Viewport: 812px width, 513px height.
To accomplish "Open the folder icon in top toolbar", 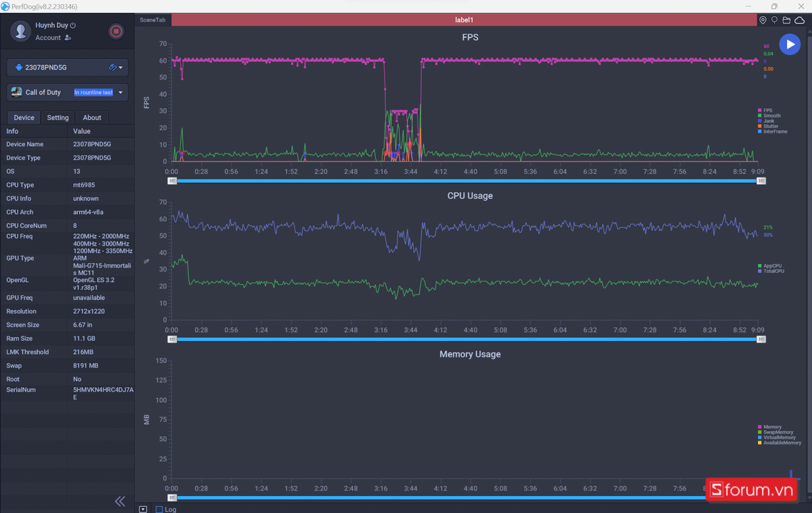I will click(x=786, y=20).
